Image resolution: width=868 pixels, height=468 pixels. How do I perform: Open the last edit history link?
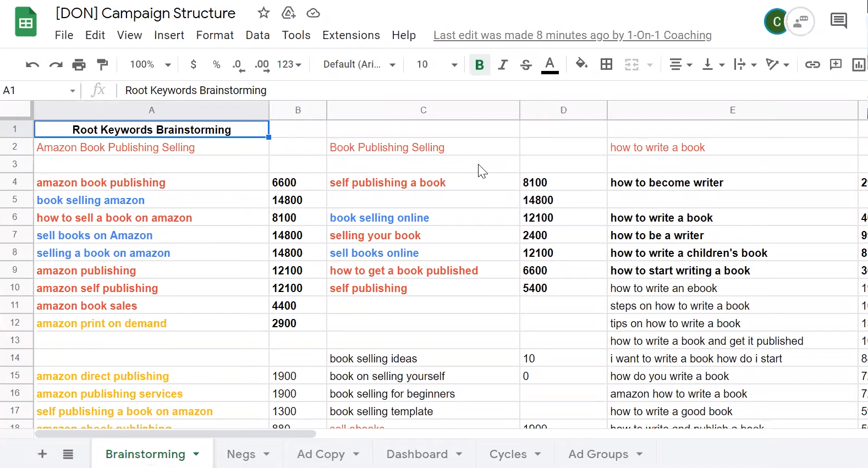pos(573,35)
